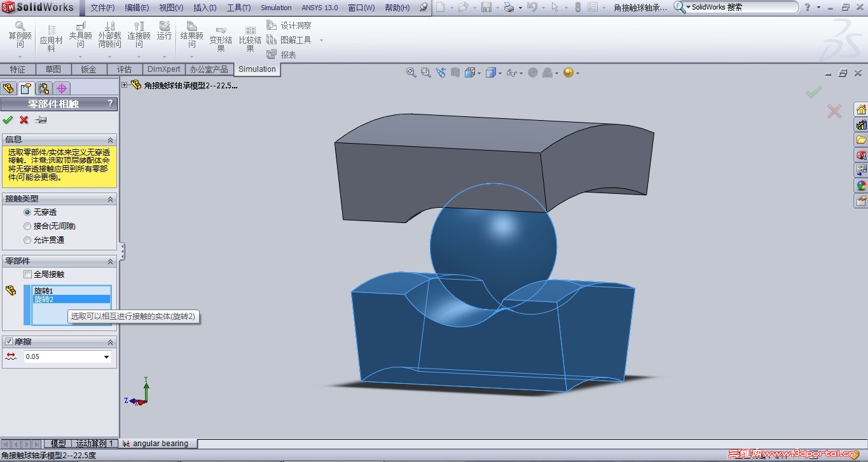Open the File (文件) menu
868x462 pixels.
pos(103,8)
